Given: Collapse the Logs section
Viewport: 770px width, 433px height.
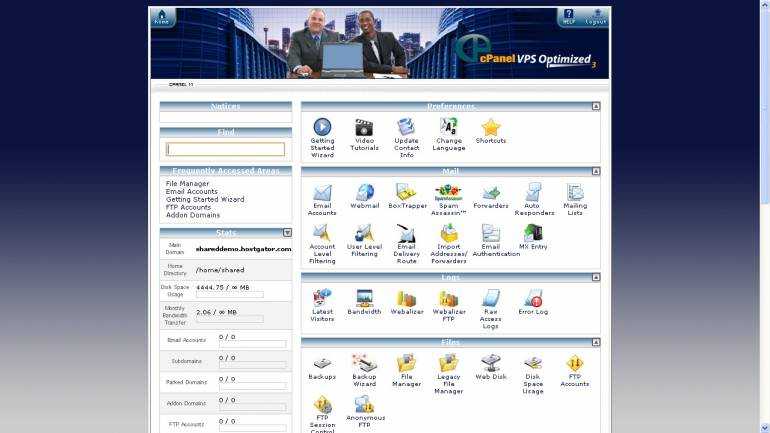Looking at the screenshot, I should 596,277.
